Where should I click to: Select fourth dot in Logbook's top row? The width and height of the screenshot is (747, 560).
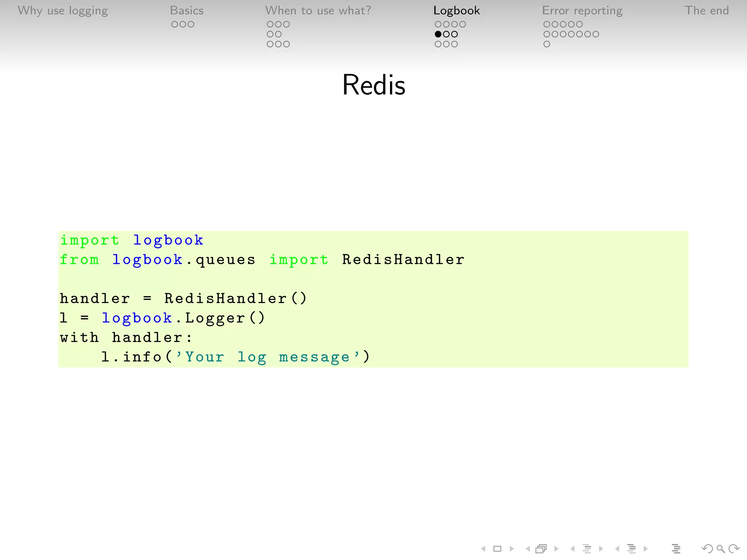pyautogui.click(x=462, y=24)
